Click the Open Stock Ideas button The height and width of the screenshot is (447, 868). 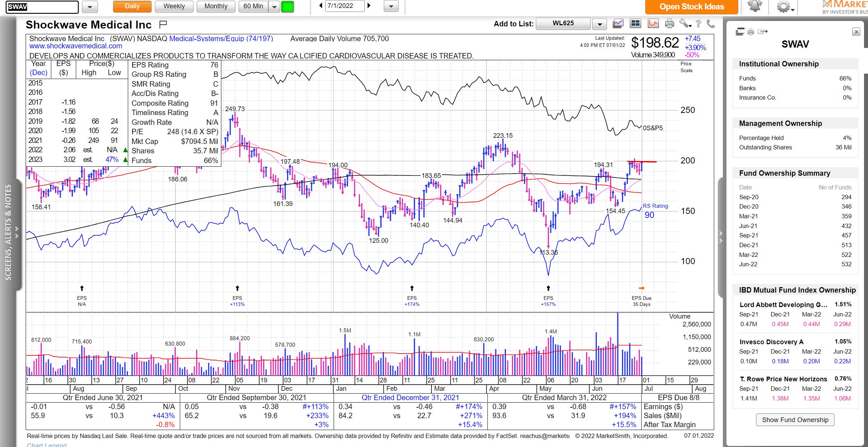click(691, 6)
